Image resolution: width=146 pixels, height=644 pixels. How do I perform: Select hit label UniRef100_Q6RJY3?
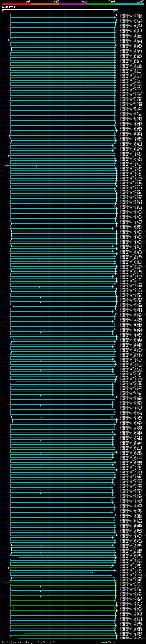[131, 60]
